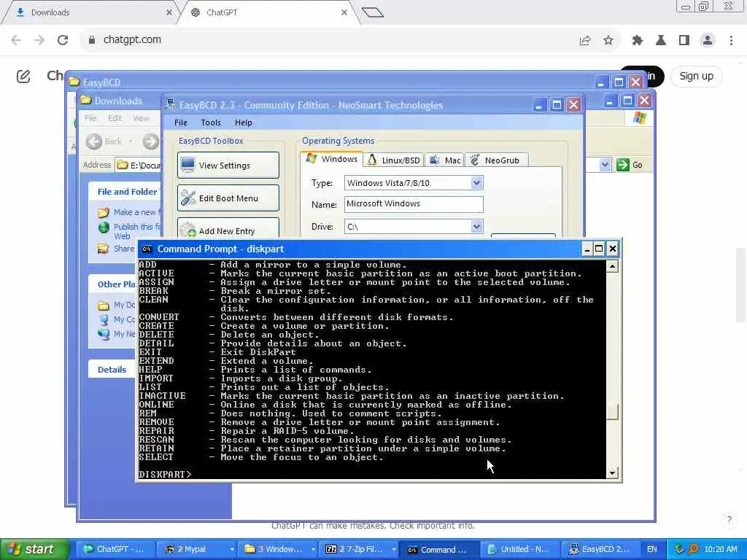Click the Share folder task icon
Viewport: 747px width, 560px height.
[x=103, y=249]
